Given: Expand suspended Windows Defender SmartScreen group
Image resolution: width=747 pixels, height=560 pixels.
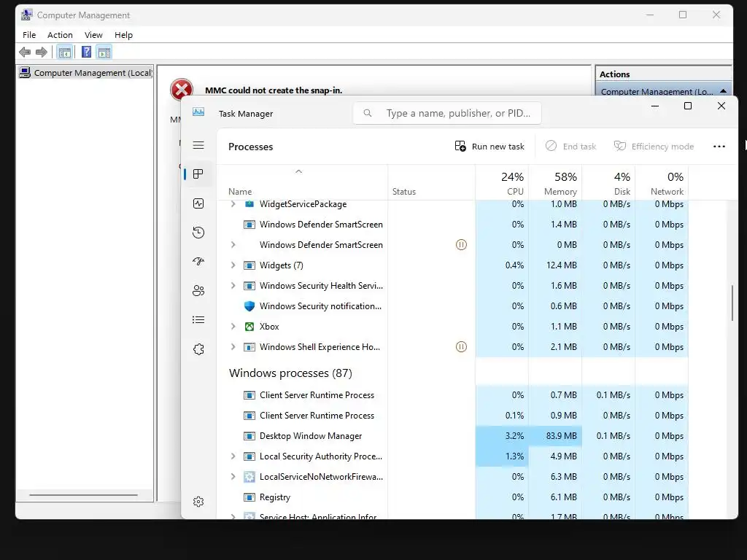Looking at the screenshot, I should (x=233, y=245).
